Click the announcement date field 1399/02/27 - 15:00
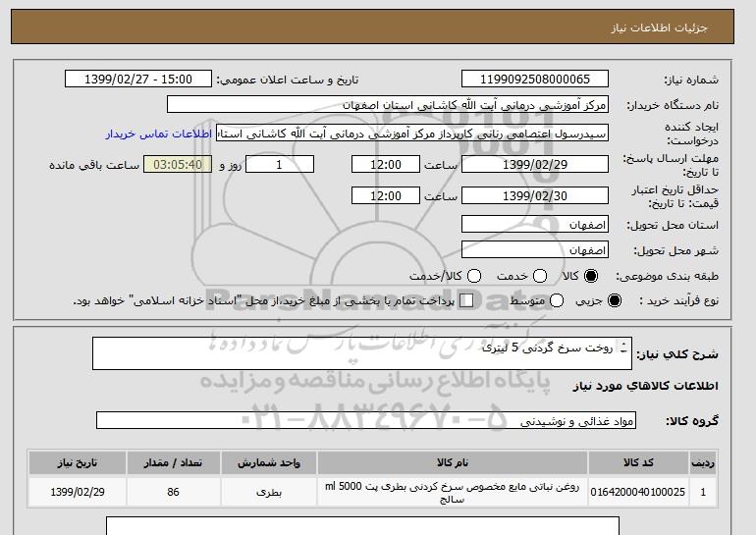 pyautogui.click(x=138, y=80)
